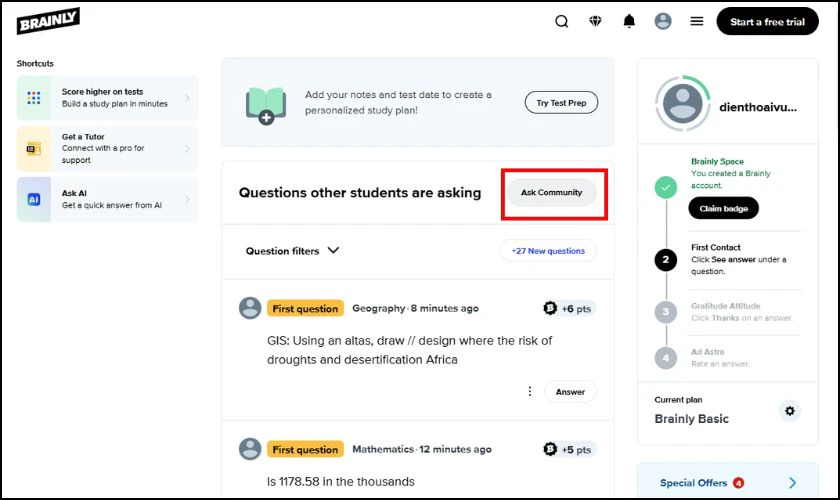The width and height of the screenshot is (840, 500).
Task: Click +6 pts points badge
Action: pyautogui.click(x=569, y=308)
